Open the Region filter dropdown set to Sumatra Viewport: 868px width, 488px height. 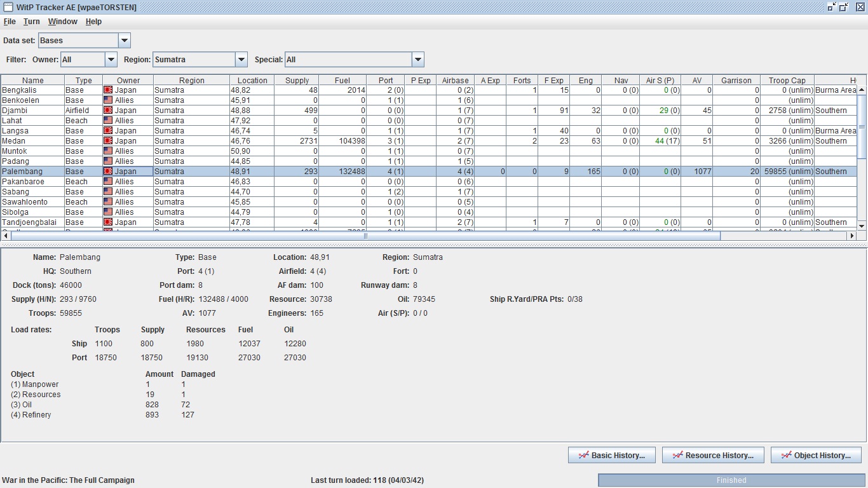coord(200,59)
